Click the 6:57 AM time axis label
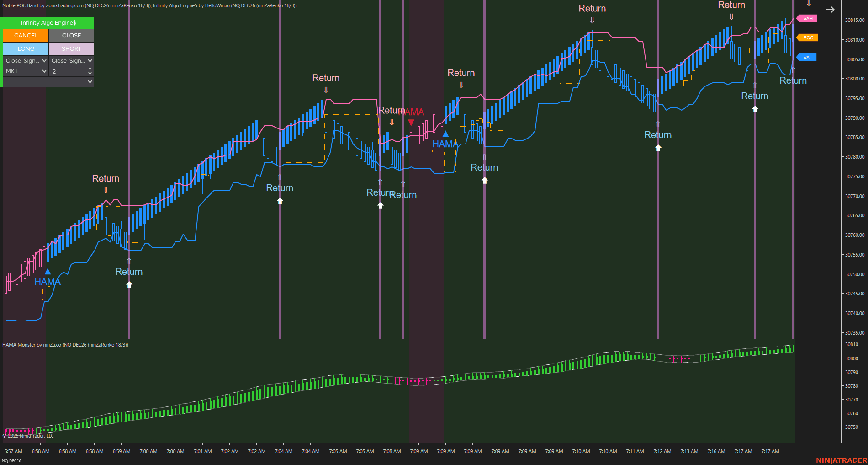Image resolution: width=868 pixels, height=465 pixels. 13,451
